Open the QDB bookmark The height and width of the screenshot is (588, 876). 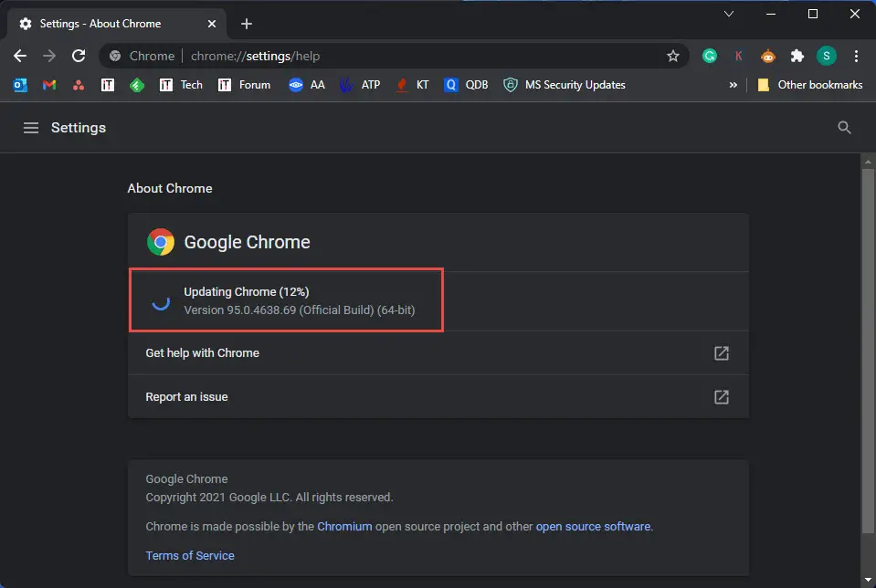pyautogui.click(x=466, y=85)
